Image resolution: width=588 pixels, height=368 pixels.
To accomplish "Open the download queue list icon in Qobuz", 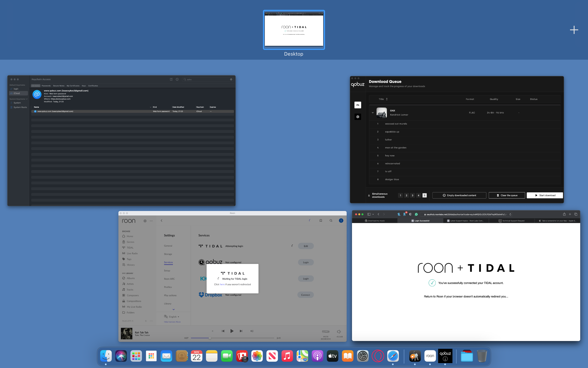I will pyautogui.click(x=358, y=105).
